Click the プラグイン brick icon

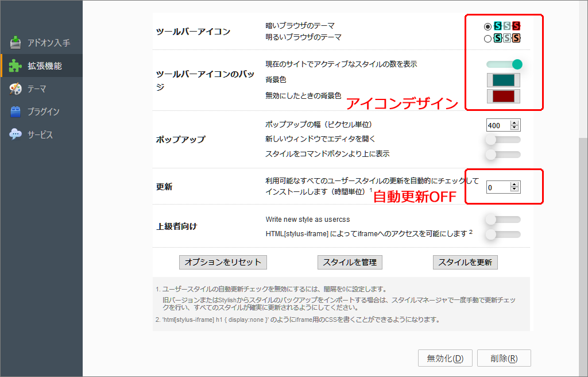[16, 111]
